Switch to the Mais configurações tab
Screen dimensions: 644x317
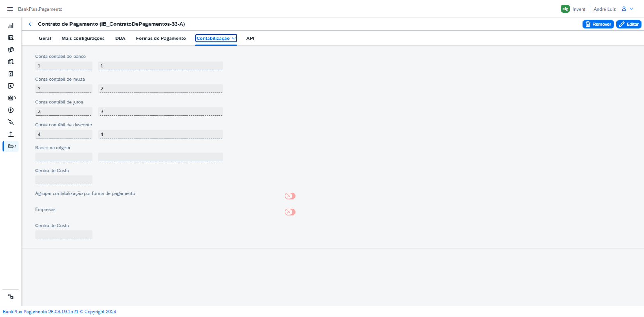click(x=83, y=38)
